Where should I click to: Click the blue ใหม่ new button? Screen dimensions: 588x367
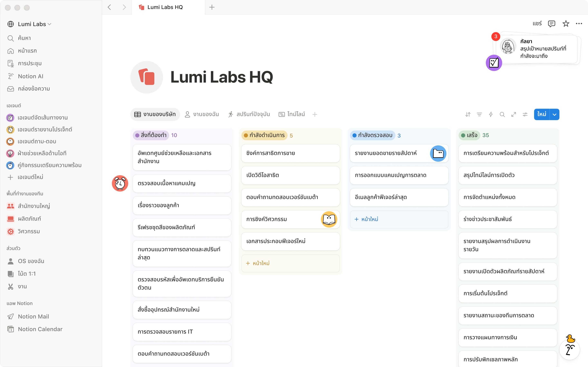point(541,114)
